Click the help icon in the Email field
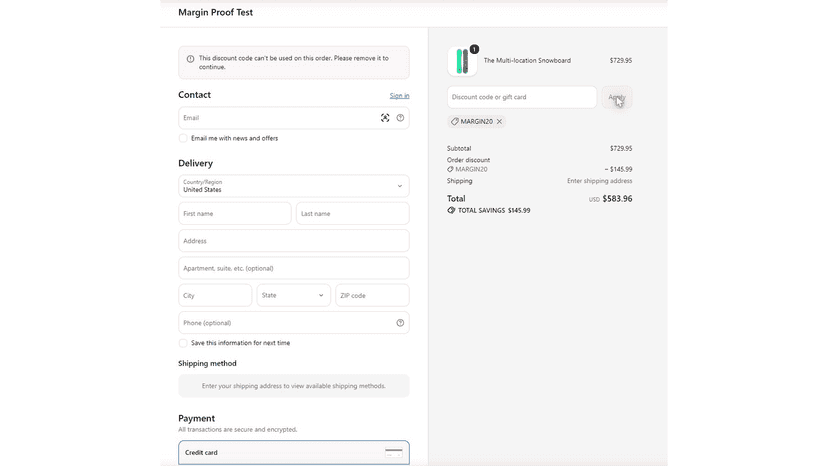This screenshot has width=828, height=466. [400, 118]
